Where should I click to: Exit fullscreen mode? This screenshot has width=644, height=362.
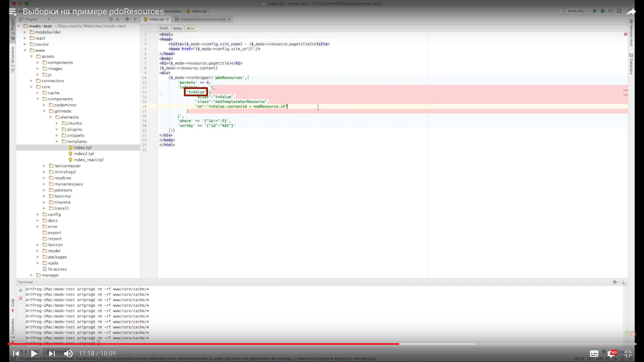point(628,354)
